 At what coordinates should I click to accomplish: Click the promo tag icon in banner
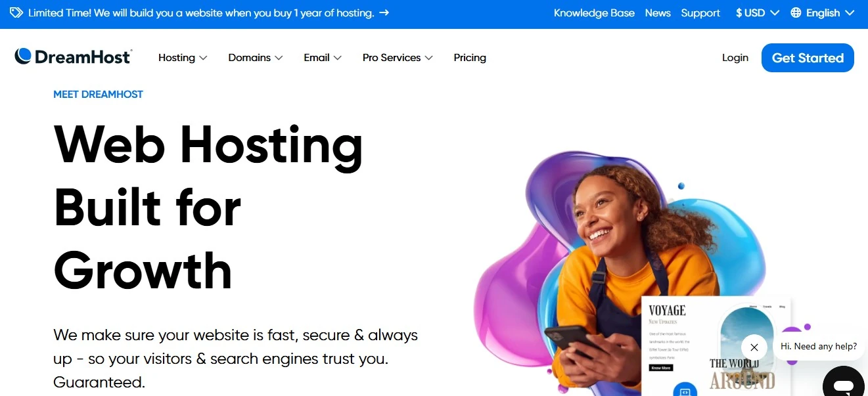click(16, 13)
